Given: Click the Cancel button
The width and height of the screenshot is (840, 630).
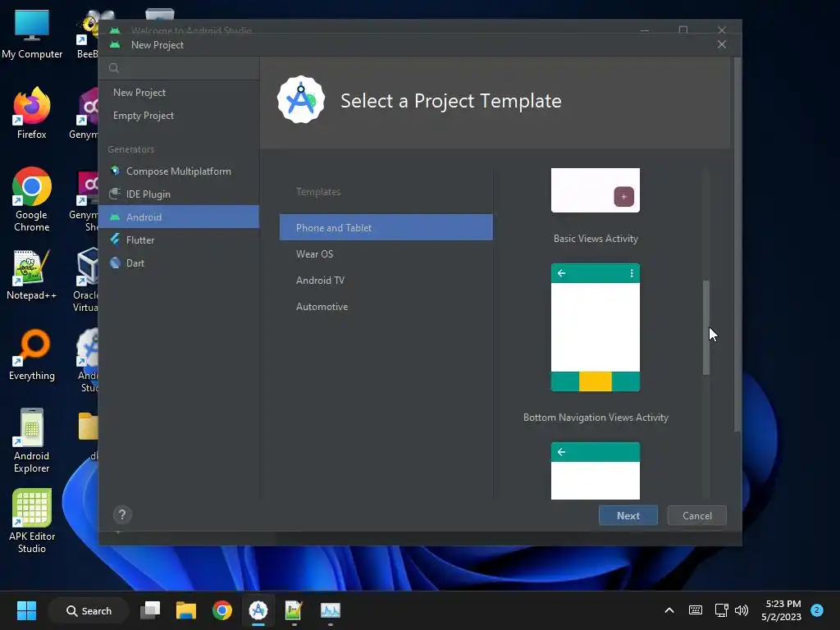Looking at the screenshot, I should pos(697,515).
